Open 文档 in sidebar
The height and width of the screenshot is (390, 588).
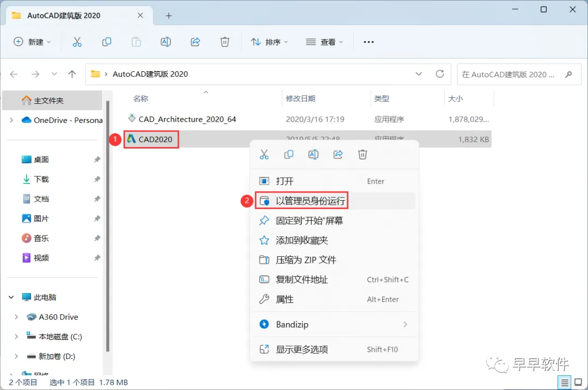[x=41, y=199]
